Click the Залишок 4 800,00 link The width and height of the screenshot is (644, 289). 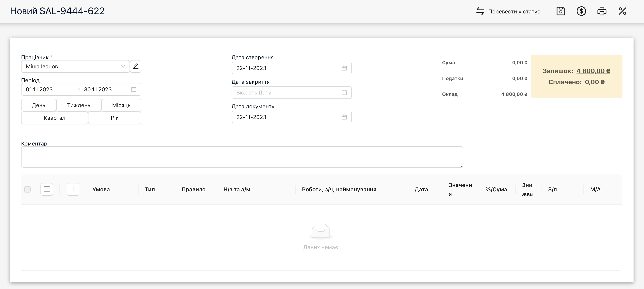click(593, 71)
